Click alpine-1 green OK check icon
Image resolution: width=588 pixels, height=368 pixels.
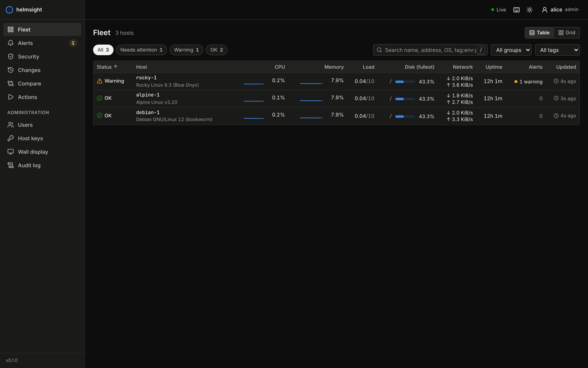click(100, 98)
